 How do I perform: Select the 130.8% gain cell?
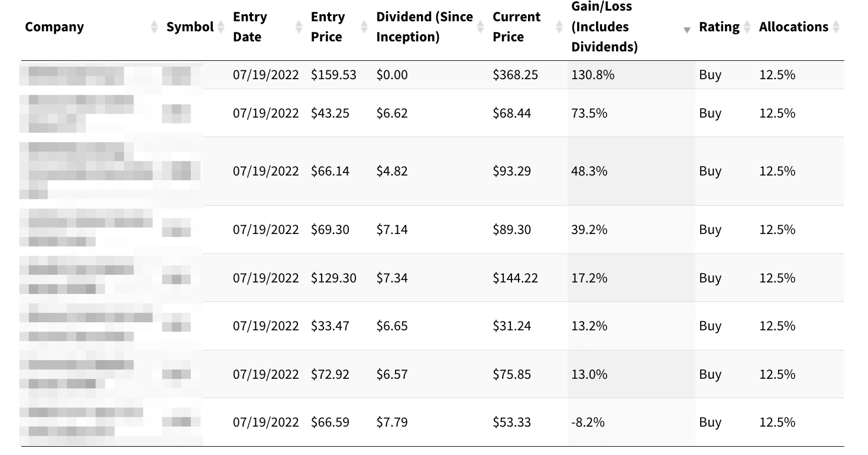592,75
